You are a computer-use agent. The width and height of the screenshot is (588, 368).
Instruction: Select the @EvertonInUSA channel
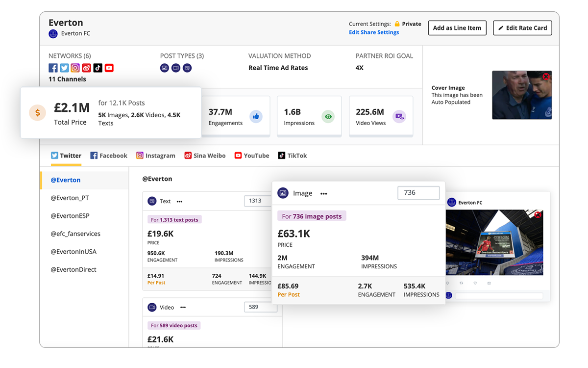pos(73,252)
